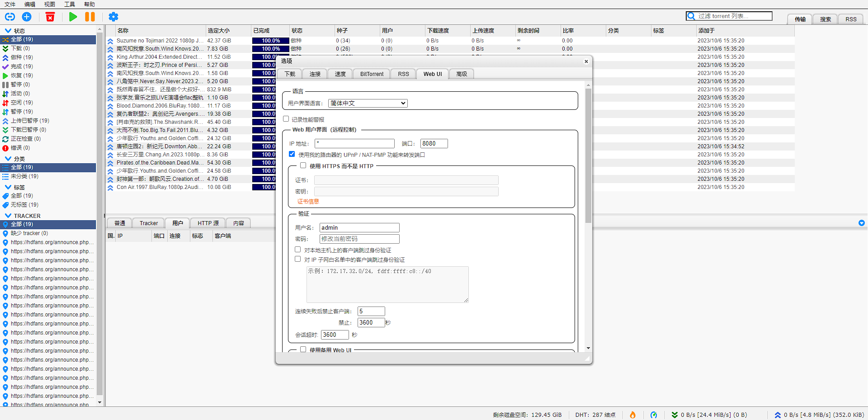The width and height of the screenshot is (868, 420).
Task: Click the options dialog vertical scrollbar thumb
Action: pos(588,156)
